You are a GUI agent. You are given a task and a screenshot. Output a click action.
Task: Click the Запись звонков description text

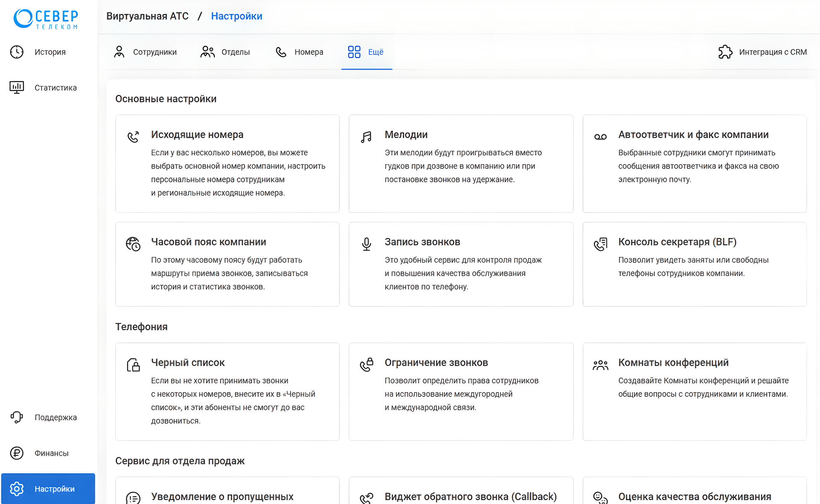click(463, 273)
